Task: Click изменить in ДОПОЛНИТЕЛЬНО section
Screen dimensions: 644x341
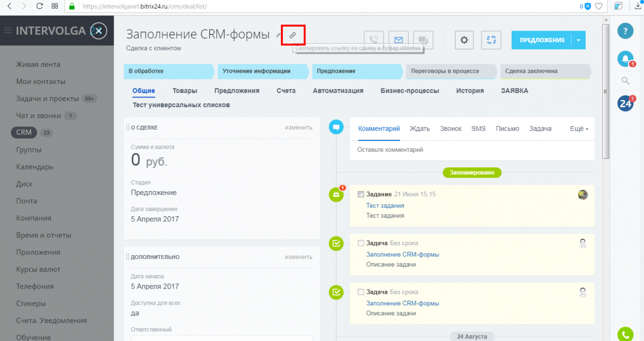Action: (x=298, y=257)
